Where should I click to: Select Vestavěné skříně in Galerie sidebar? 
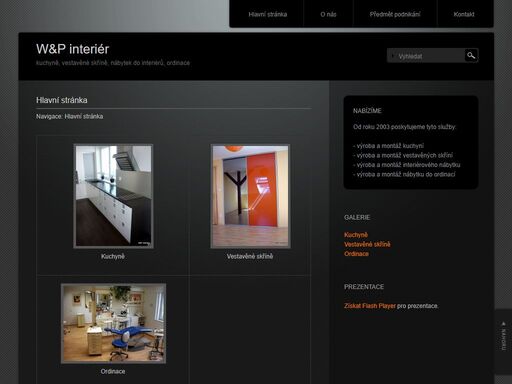click(367, 244)
